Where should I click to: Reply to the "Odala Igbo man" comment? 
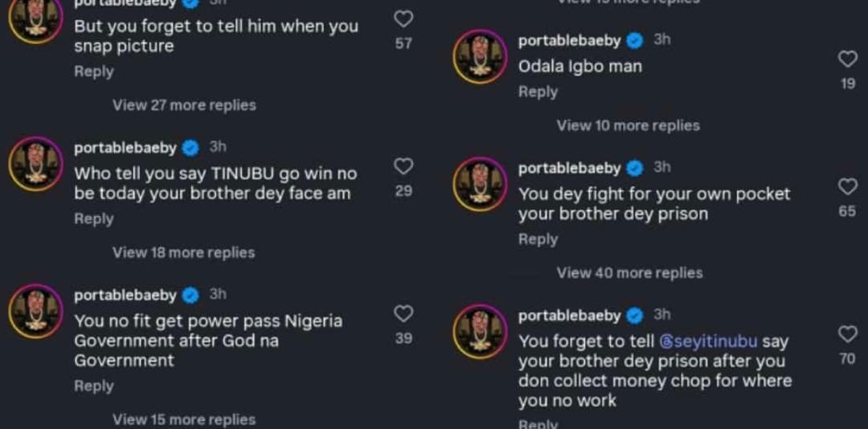click(538, 92)
